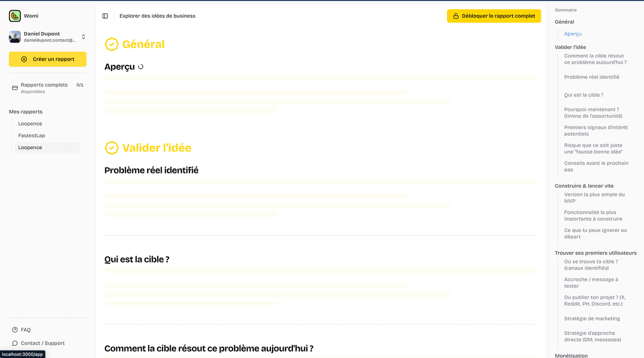The height and width of the screenshot is (358, 644).
Task: Open the Aperçu link in the summary
Action: coord(573,33)
